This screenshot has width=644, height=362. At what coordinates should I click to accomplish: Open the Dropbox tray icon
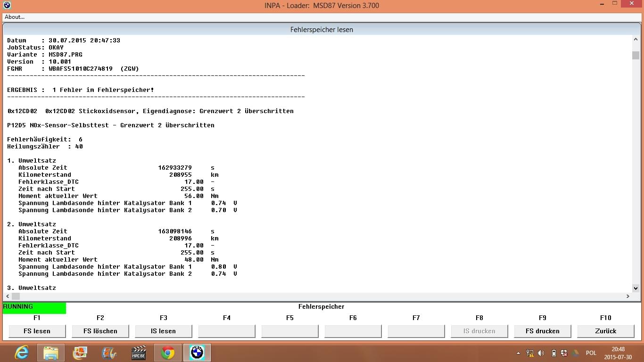(564, 353)
